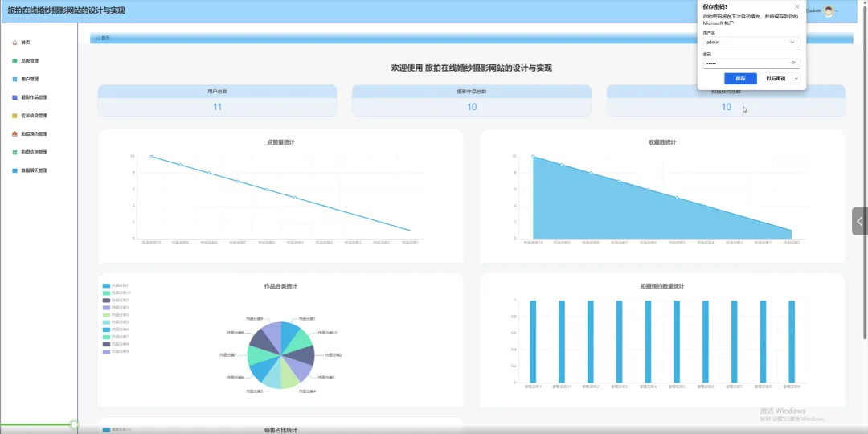Expand the side panel arrow on right edge
Screen dimensions: 868x434
(860, 222)
